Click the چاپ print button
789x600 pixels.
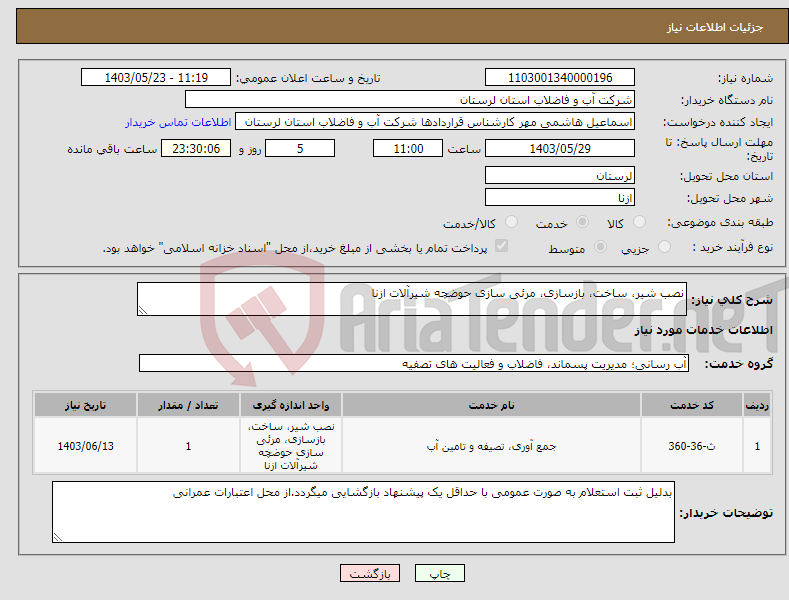click(x=440, y=573)
